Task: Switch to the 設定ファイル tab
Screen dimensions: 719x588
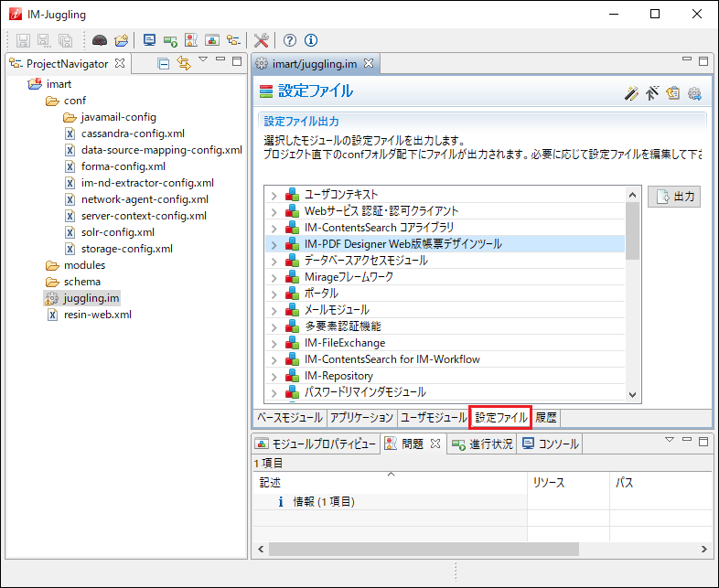Action: pyautogui.click(x=500, y=418)
